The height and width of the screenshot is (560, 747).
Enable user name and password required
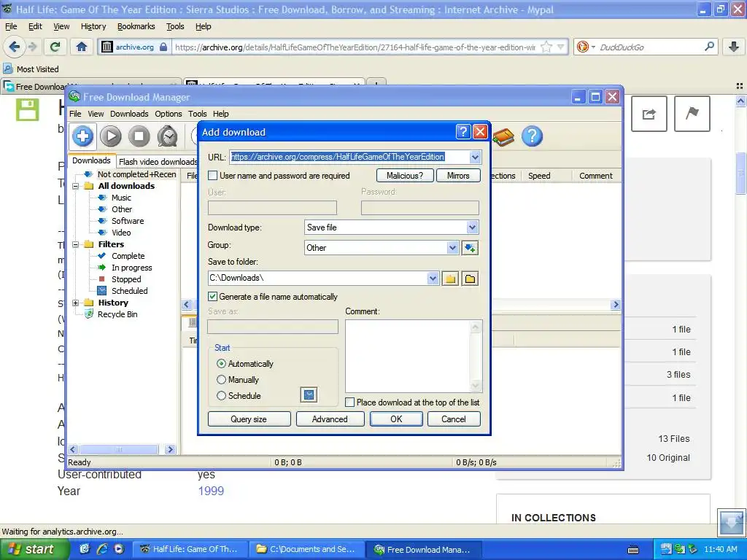(213, 176)
